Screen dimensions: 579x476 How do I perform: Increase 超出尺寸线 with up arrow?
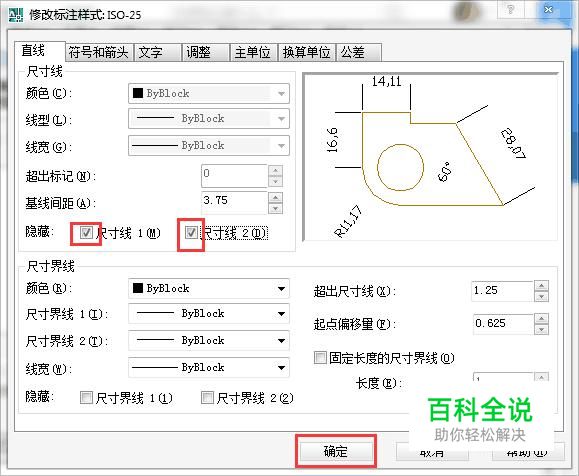coord(541,286)
